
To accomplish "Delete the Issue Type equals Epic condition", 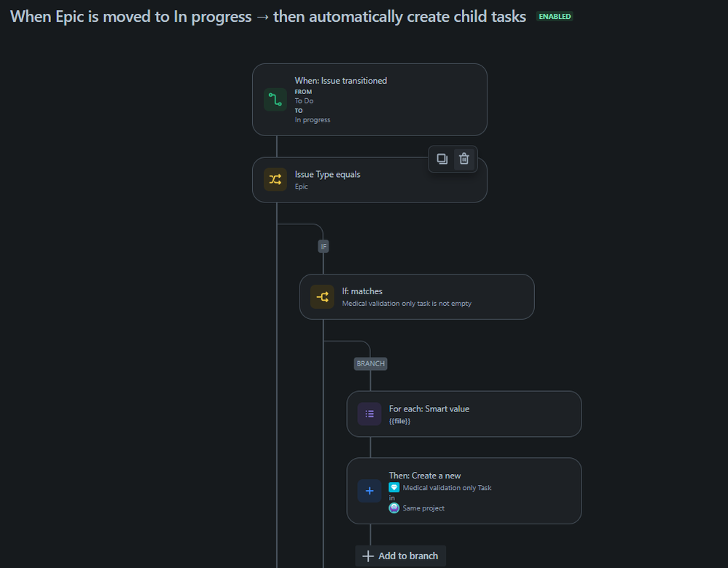I will (463, 159).
